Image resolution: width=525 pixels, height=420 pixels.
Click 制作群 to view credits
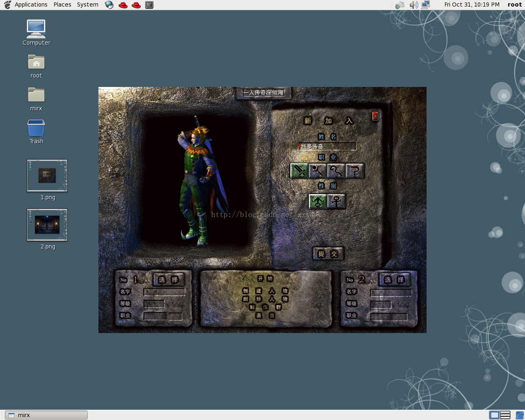pyautogui.click(x=265, y=307)
